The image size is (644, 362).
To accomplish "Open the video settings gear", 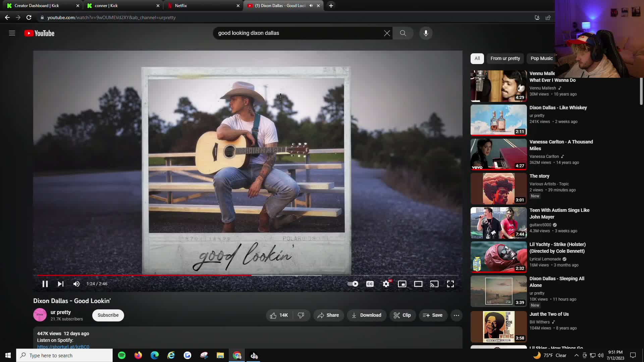I will tap(386, 284).
